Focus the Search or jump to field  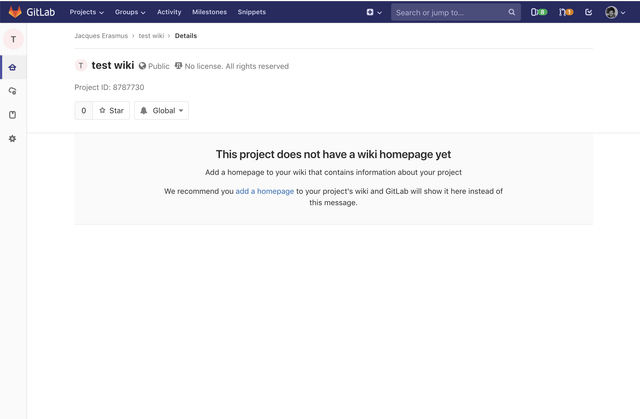click(456, 12)
